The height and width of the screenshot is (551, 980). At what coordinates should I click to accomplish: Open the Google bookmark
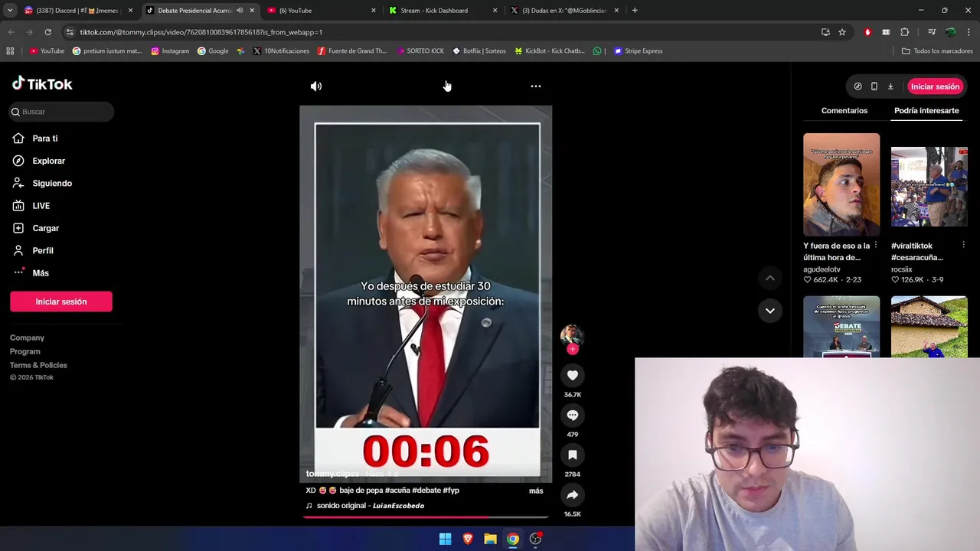[213, 51]
